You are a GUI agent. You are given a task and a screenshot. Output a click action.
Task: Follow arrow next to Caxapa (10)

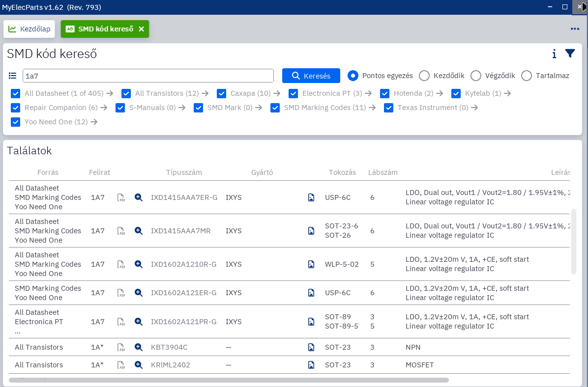[x=277, y=93]
